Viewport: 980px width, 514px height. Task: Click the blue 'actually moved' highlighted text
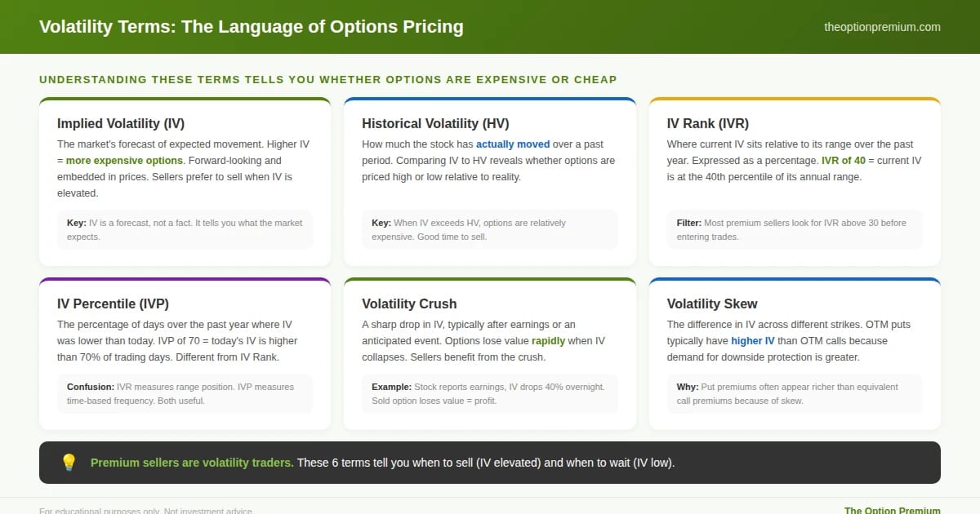[x=513, y=144]
